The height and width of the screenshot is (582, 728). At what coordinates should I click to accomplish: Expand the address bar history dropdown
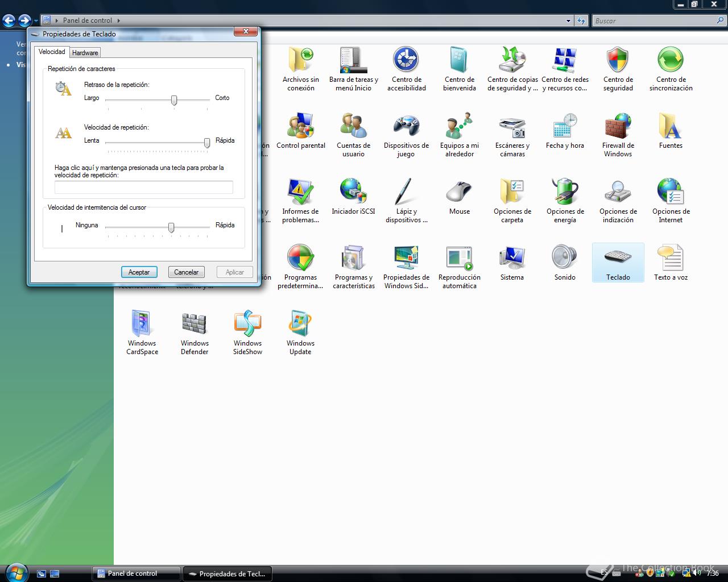pos(568,21)
